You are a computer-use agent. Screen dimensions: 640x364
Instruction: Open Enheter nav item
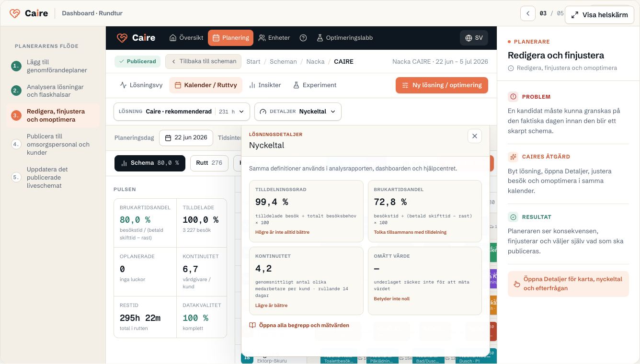click(274, 38)
